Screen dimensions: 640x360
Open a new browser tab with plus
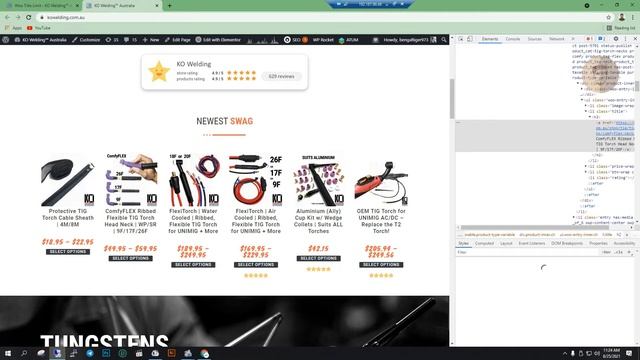[x=169, y=6]
